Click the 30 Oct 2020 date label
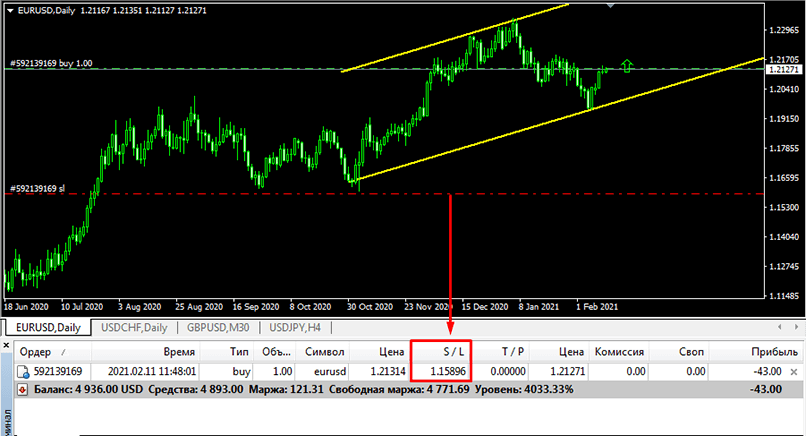Viewport: 806px width, 436px height. tap(370, 307)
